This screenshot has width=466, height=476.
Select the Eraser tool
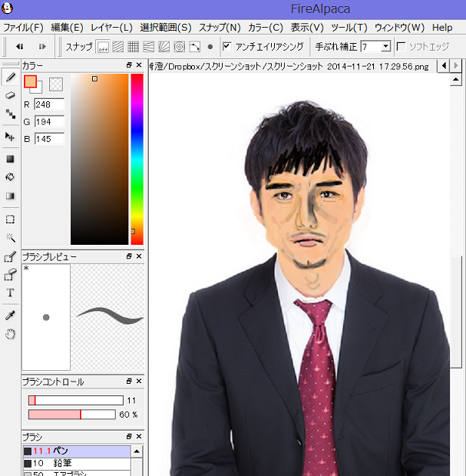click(x=10, y=95)
